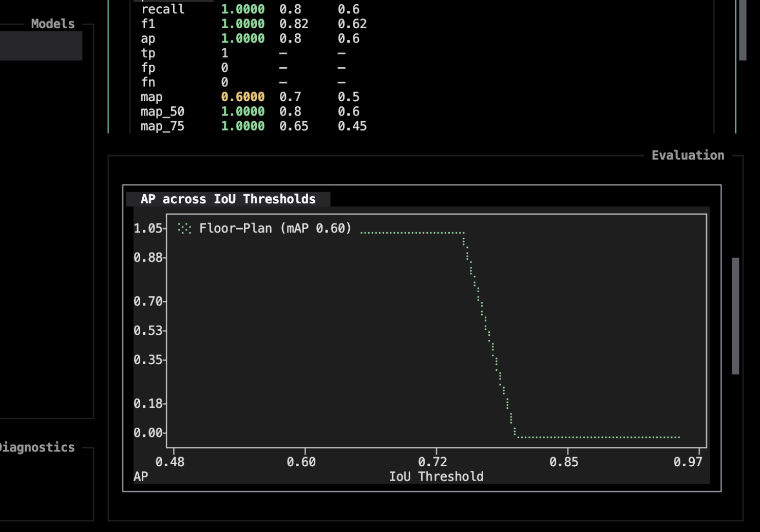Click the 1.05 y-axis tick label
The width and height of the screenshot is (760, 532).
pos(148,228)
